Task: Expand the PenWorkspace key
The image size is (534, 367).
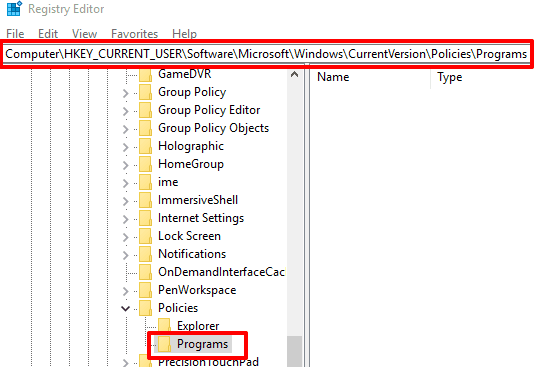Action: tap(126, 291)
